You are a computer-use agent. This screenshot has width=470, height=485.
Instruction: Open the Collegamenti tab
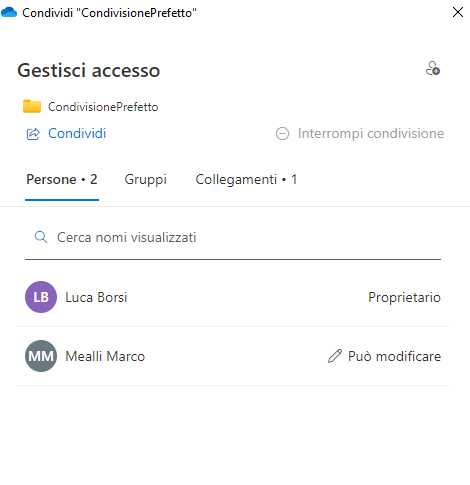pyautogui.click(x=246, y=180)
